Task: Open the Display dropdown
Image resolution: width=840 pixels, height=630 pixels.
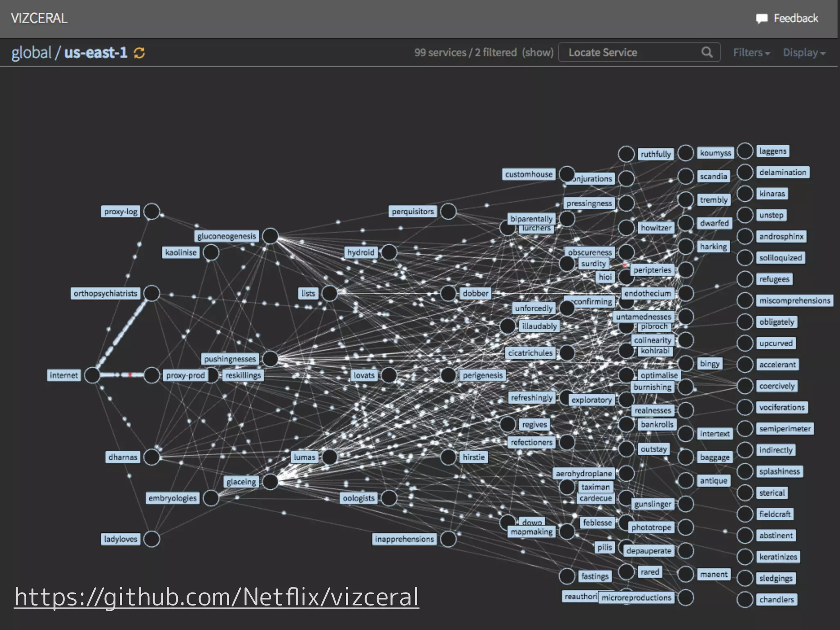Action: pyautogui.click(x=804, y=52)
